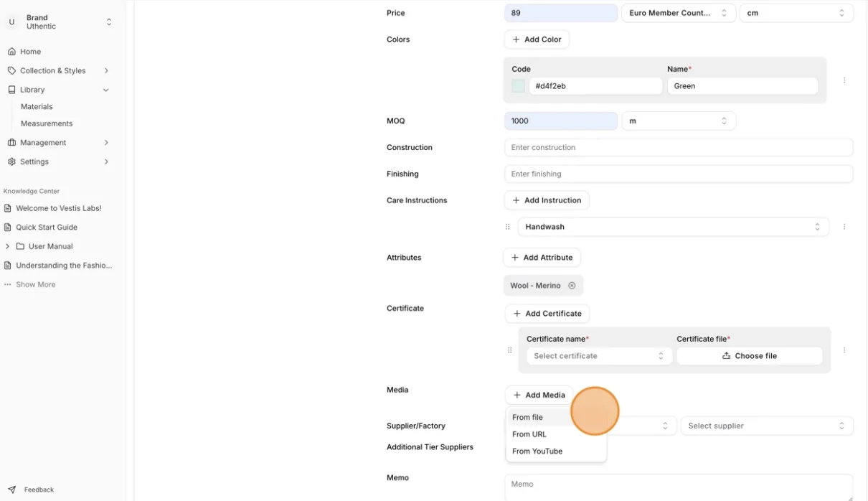
Task: Click the Library book icon
Action: [x=11, y=90]
